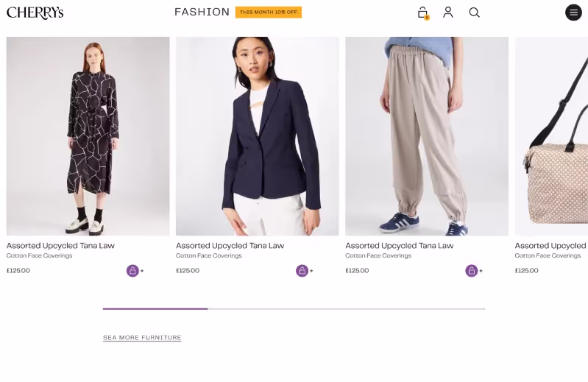Add the patterned dress to bag
The width and height of the screenshot is (588, 382).
pos(133,271)
